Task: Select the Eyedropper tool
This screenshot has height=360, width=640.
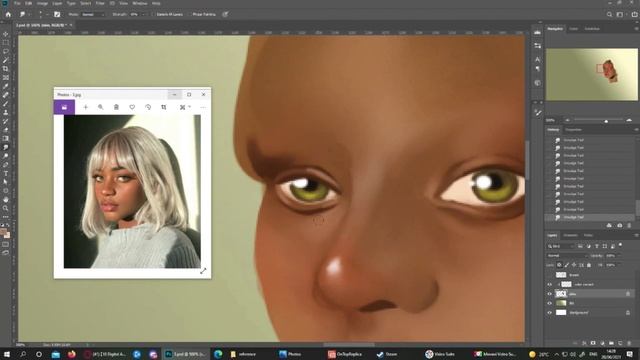Action: pyautogui.click(x=6, y=86)
